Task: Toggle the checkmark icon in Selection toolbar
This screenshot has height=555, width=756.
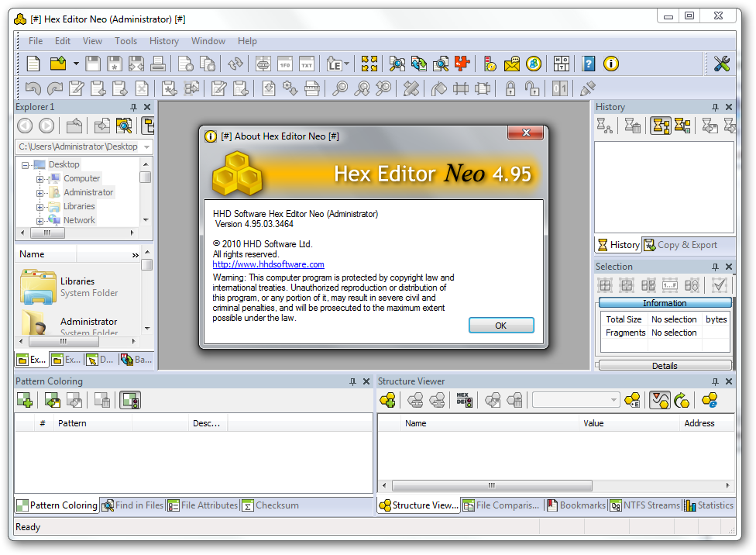Action: point(719,285)
